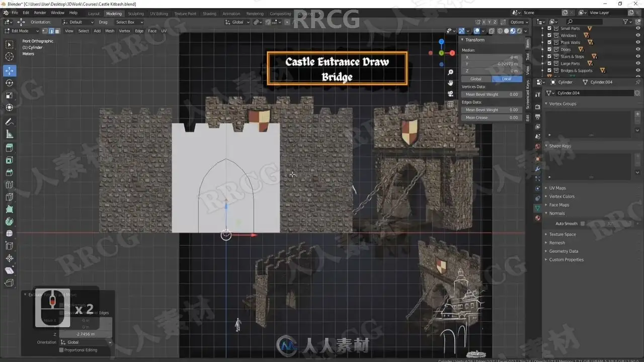Click Median Y value field
Screen dimensions: 644x362
[x=492, y=64]
